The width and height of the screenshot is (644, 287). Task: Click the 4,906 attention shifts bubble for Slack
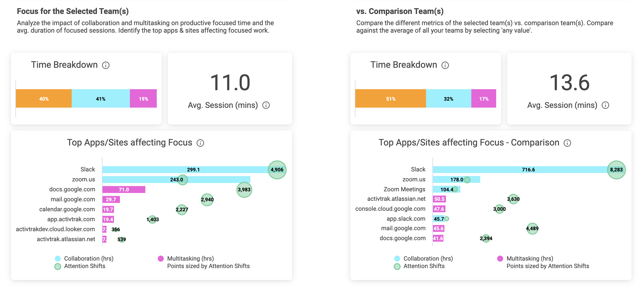277,170
